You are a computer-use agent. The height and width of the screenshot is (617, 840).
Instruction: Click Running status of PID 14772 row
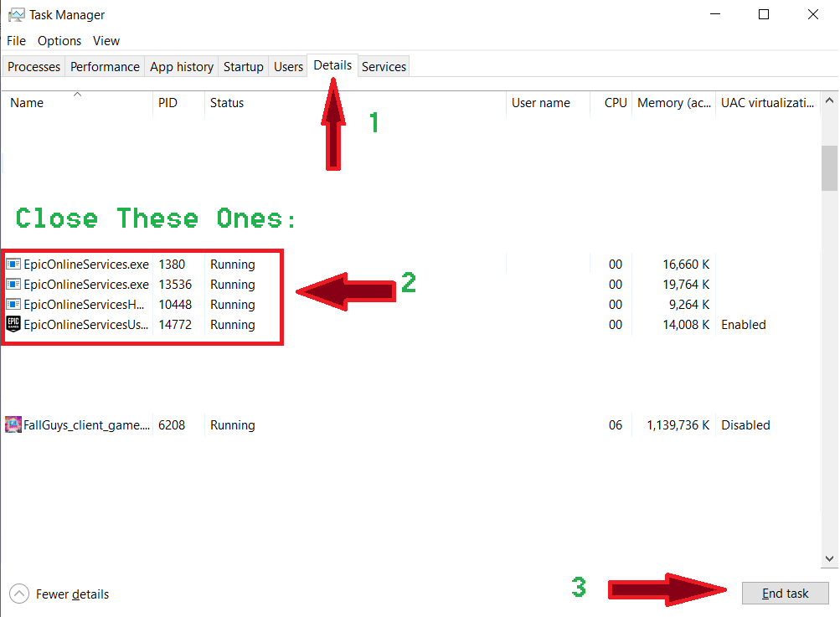(x=233, y=325)
